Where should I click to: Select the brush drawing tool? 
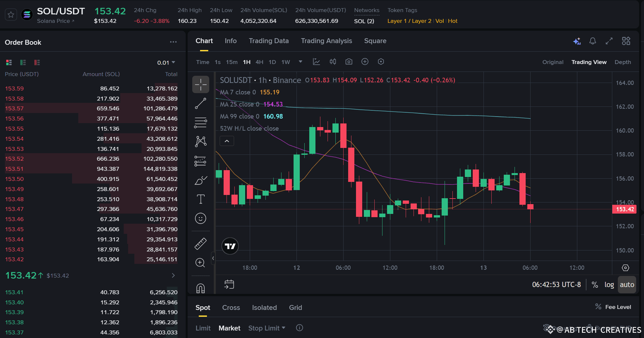point(201,180)
